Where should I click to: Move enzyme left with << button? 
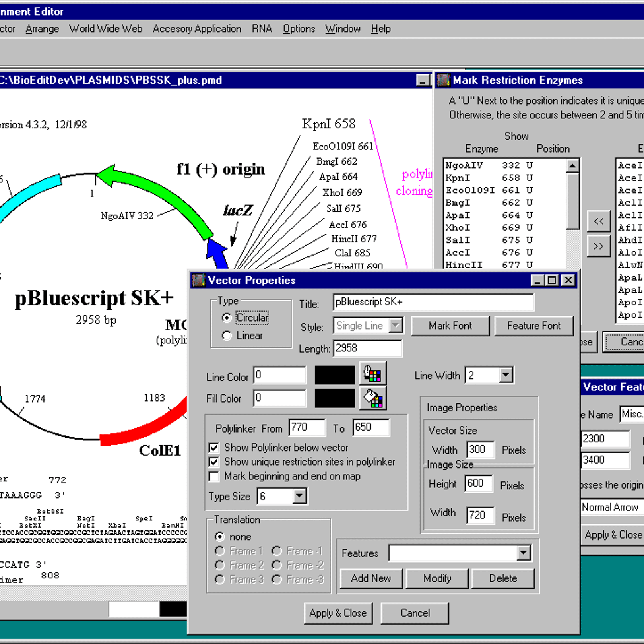[599, 221]
